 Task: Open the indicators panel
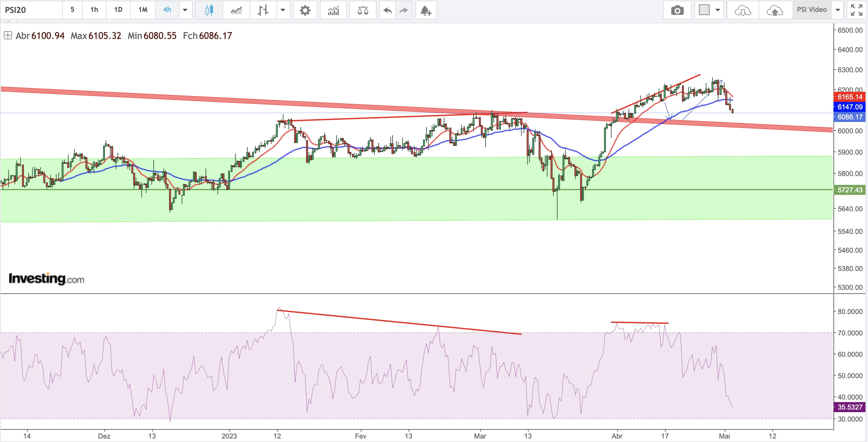point(333,10)
